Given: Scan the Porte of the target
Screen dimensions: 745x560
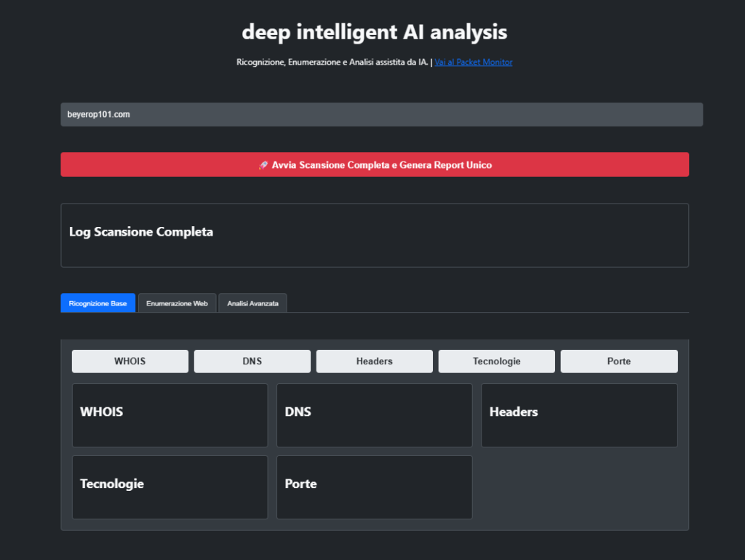Looking at the screenshot, I should (618, 361).
